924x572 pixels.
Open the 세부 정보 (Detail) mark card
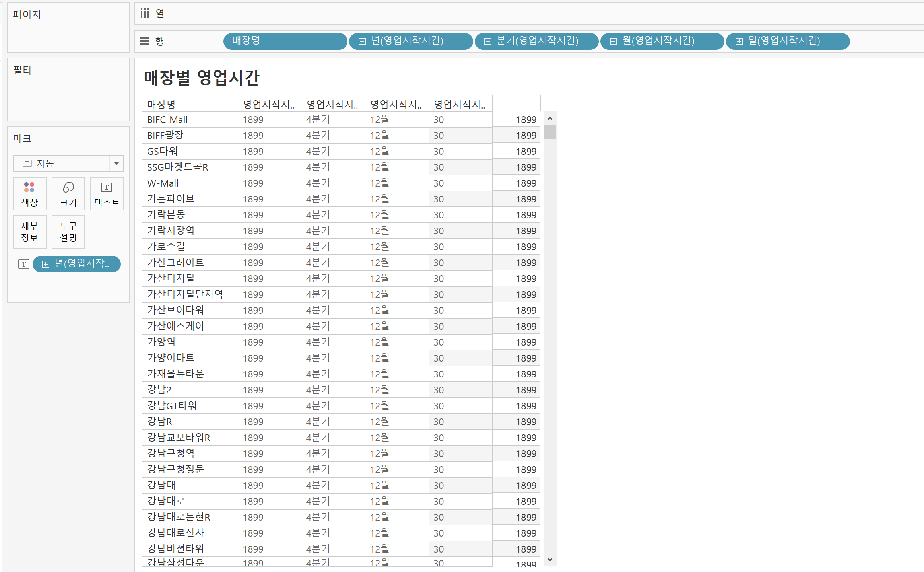tap(29, 232)
